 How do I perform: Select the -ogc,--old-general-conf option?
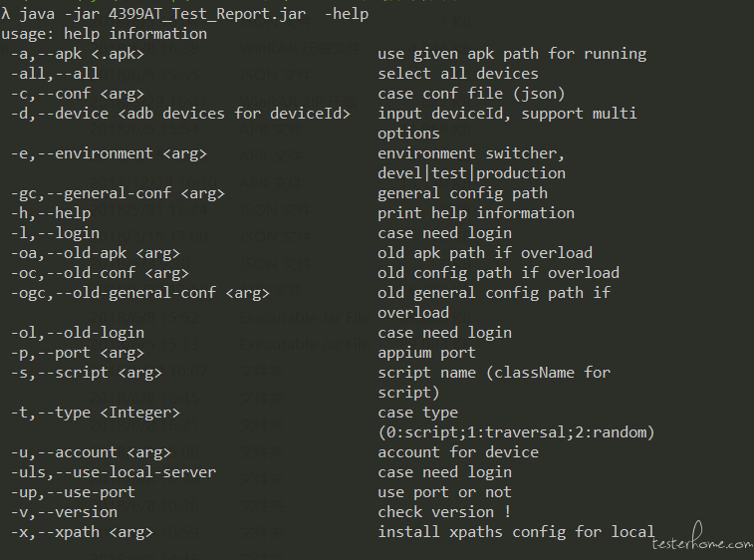point(139,293)
